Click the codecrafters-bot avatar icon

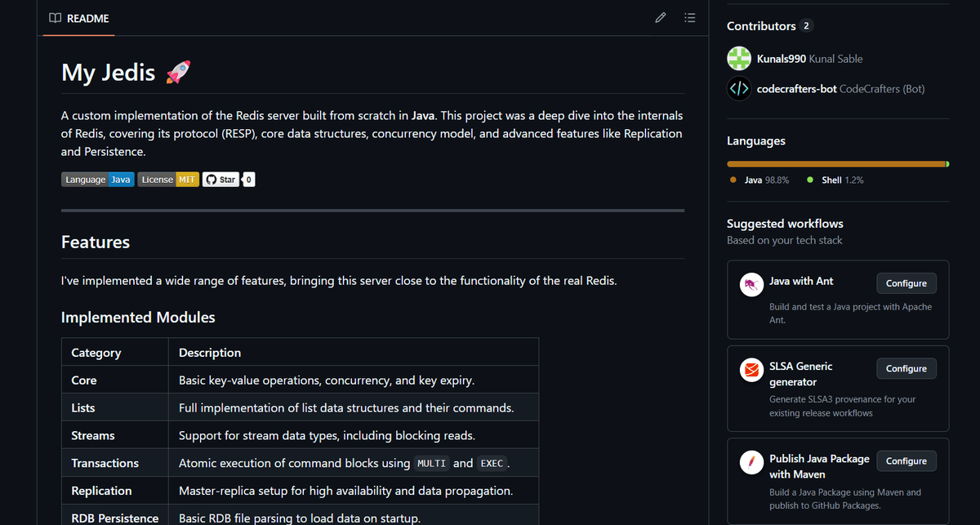[739, 89]
